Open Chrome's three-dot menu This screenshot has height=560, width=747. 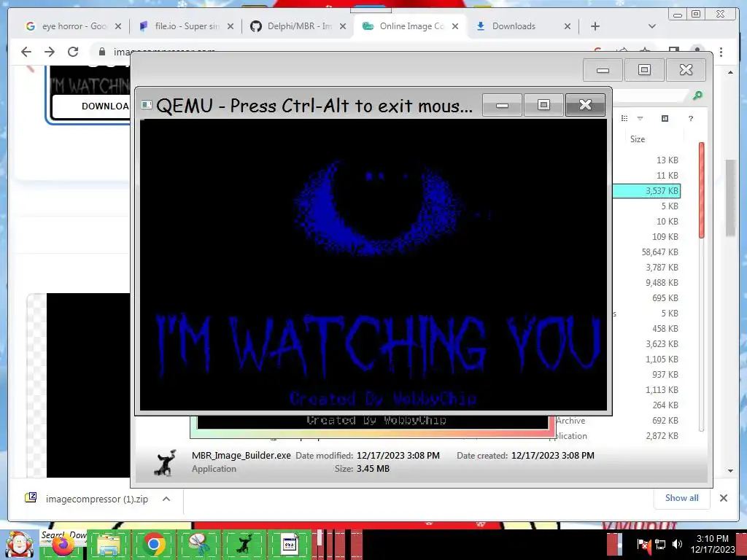click(x=721, y=52)
